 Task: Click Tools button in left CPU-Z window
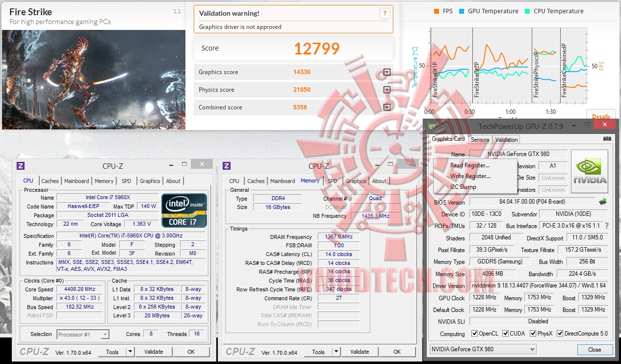(x=112, y=352)
